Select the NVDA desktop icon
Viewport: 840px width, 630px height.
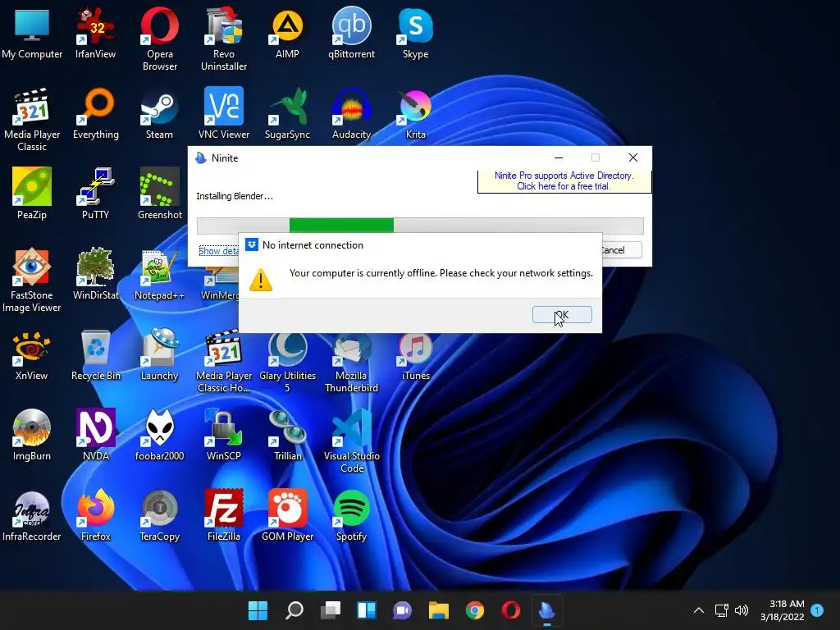click(x=95, y=435)
